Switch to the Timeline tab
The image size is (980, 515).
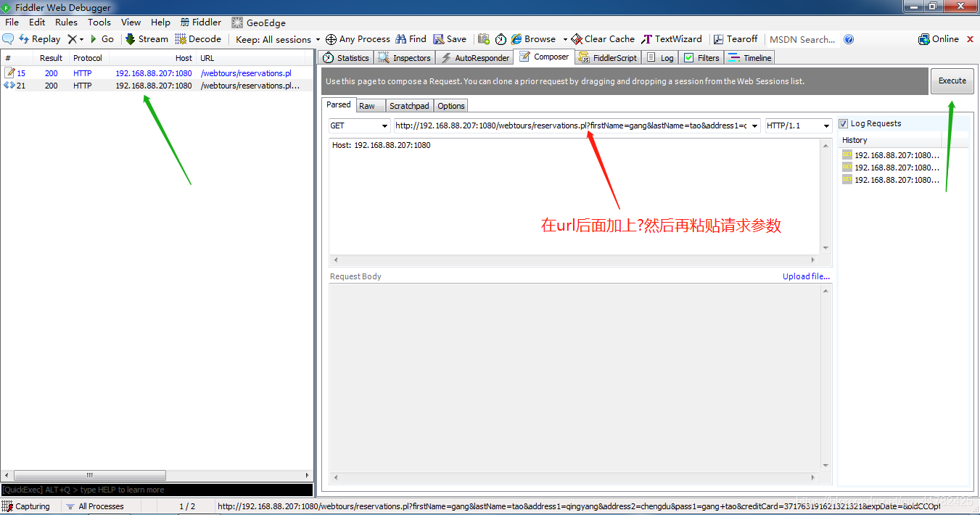[x=750, y=57]
